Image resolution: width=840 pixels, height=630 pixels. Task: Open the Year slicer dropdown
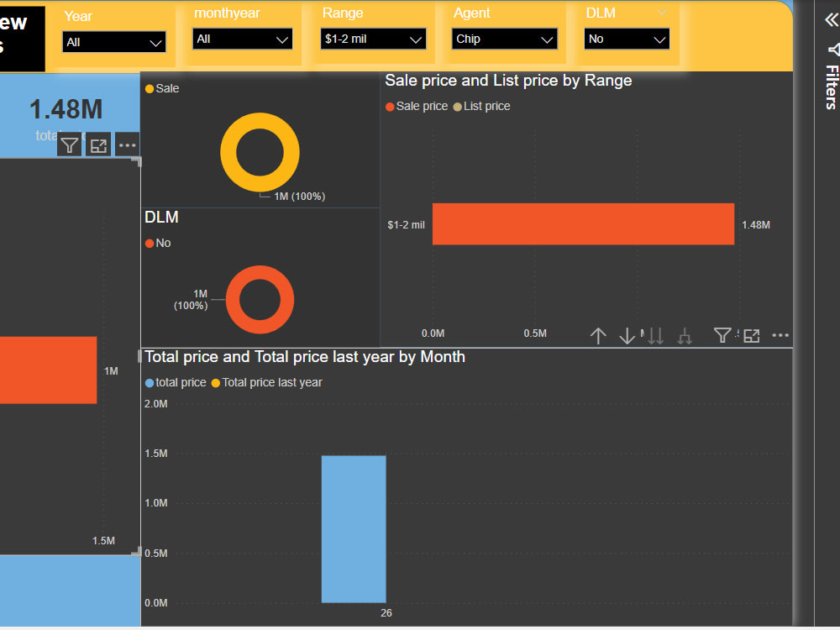click(x=113, y=40)
